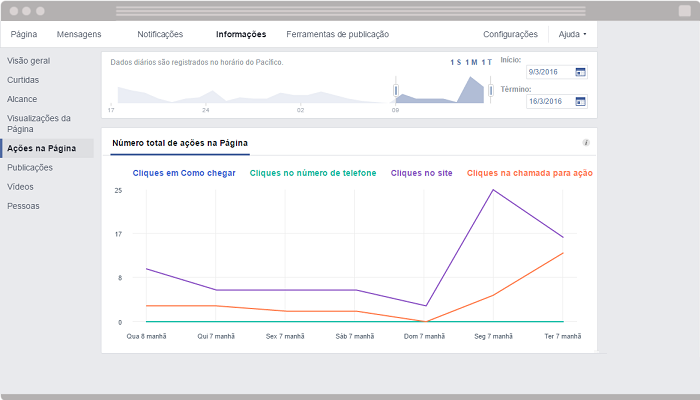Select the 1 M month range
Viewport: 700px width, 400px height.
click(471, 62)
